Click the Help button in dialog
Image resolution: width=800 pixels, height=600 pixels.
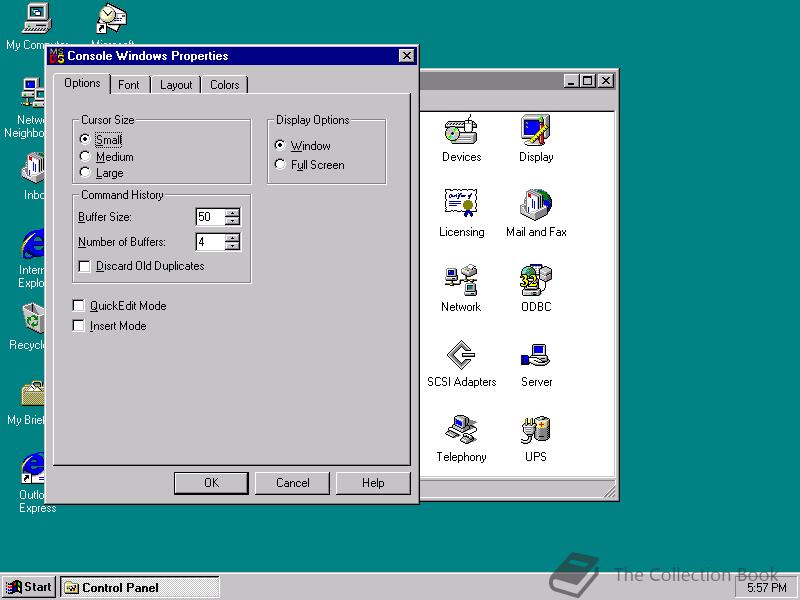click(373, 483)
